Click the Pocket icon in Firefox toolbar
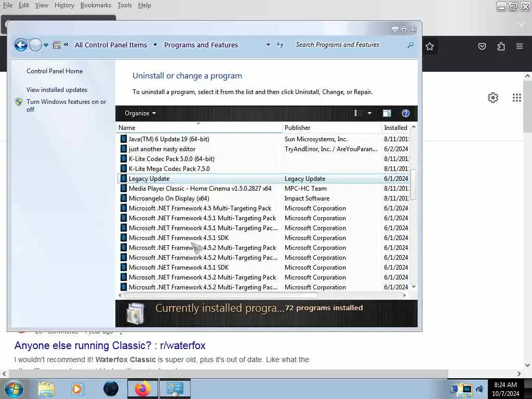The width and height of the screenshot is (532, 399). pos(482,46)
